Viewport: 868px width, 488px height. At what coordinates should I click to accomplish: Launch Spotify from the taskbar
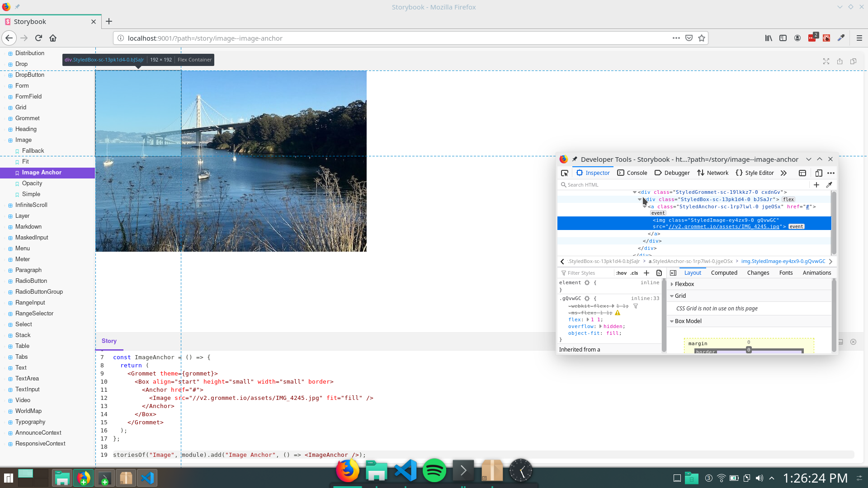tap(434, 470)
